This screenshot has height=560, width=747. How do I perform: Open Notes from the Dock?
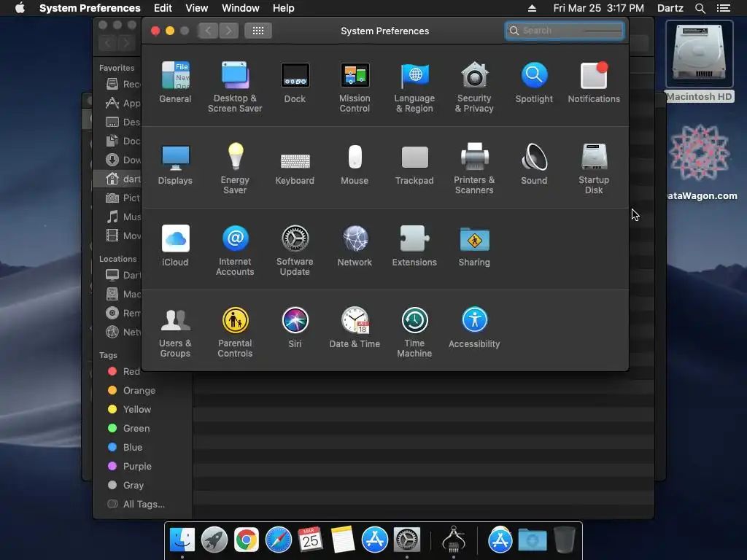point(343,540)
